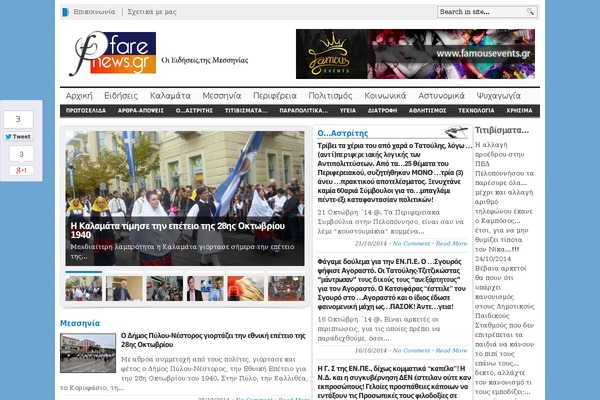Open the Ψυχαγωγία menu

point(499,96)
